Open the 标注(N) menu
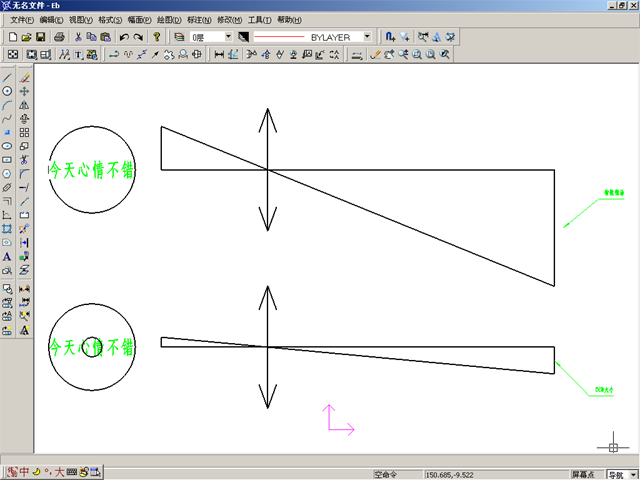Screen dimensions: 640x480 (x=199, y=20)
